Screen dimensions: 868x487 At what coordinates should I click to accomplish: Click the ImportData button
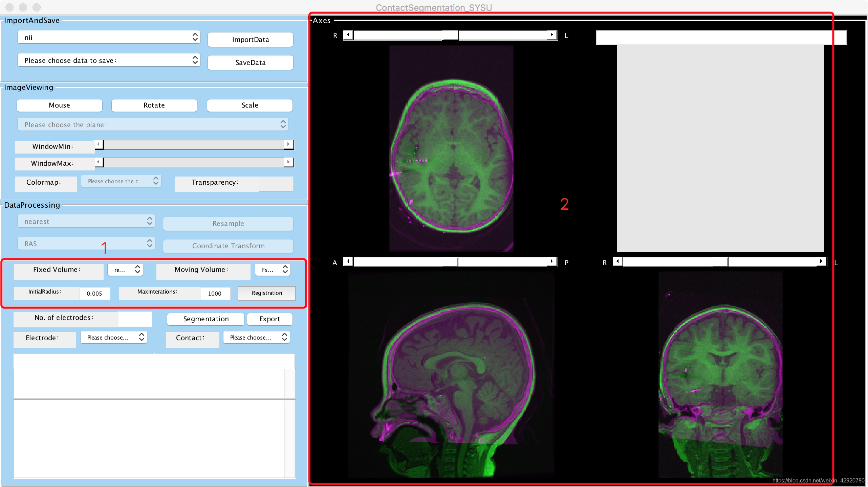point(250,40)
